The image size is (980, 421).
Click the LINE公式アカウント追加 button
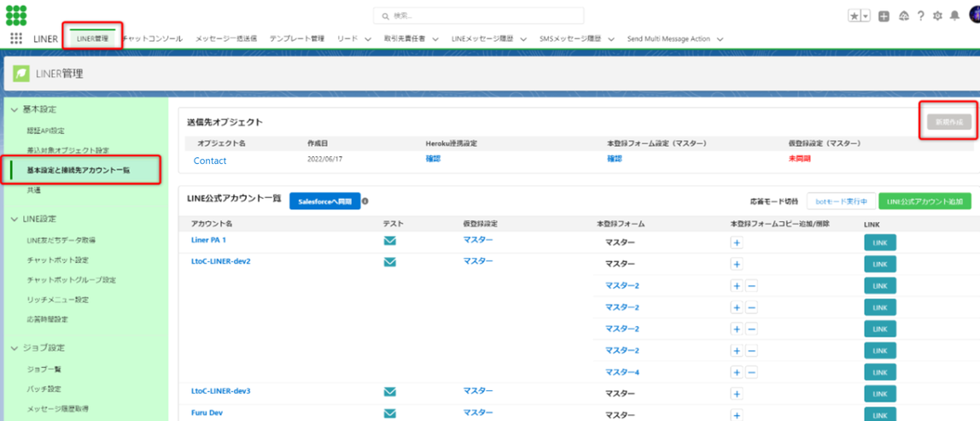925,202
